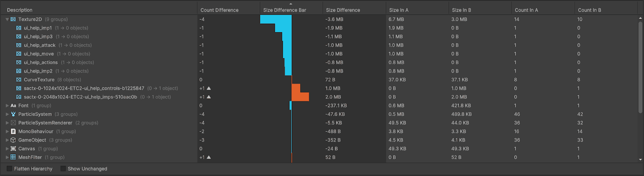Image resolution: width=644 pixels, height=176 pixels.
Task: Enable the Flatten Hierarchy checkbox
Action: pos(9,169)
